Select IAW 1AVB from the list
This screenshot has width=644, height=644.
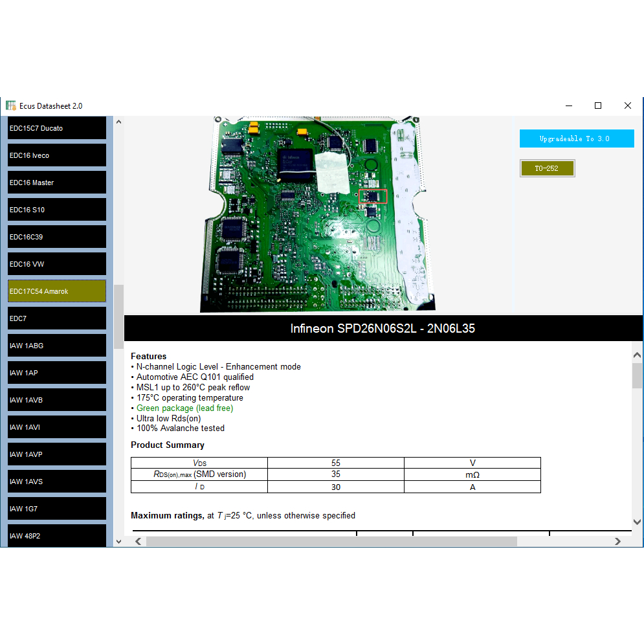[x=57, y=400]
